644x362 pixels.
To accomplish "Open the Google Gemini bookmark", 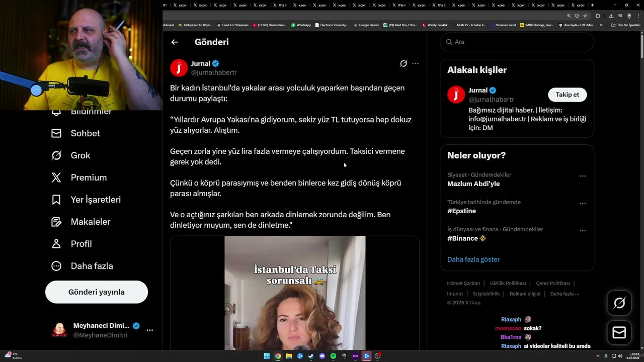I will pyautogui.click(x=366, y=25).
